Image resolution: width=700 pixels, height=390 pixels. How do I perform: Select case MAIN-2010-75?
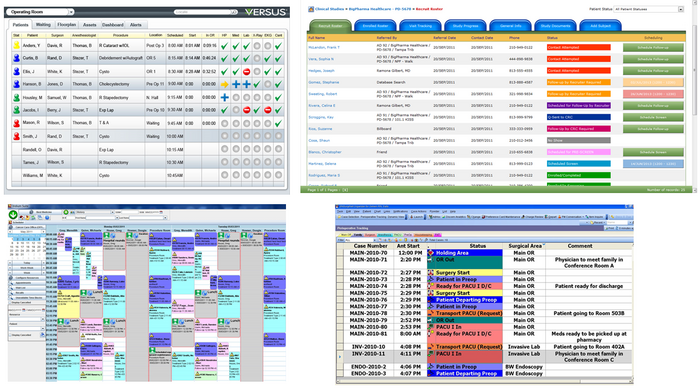[368, 293]
